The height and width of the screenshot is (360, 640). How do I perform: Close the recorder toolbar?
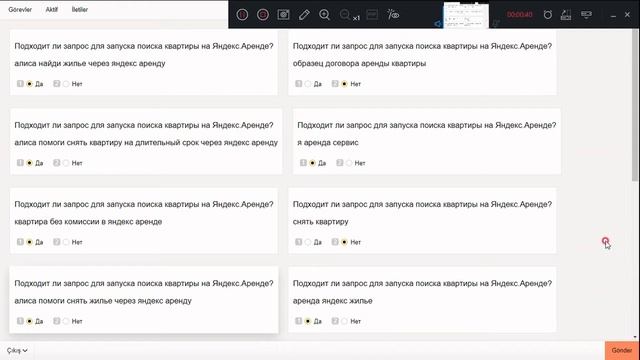coord(627,15)
